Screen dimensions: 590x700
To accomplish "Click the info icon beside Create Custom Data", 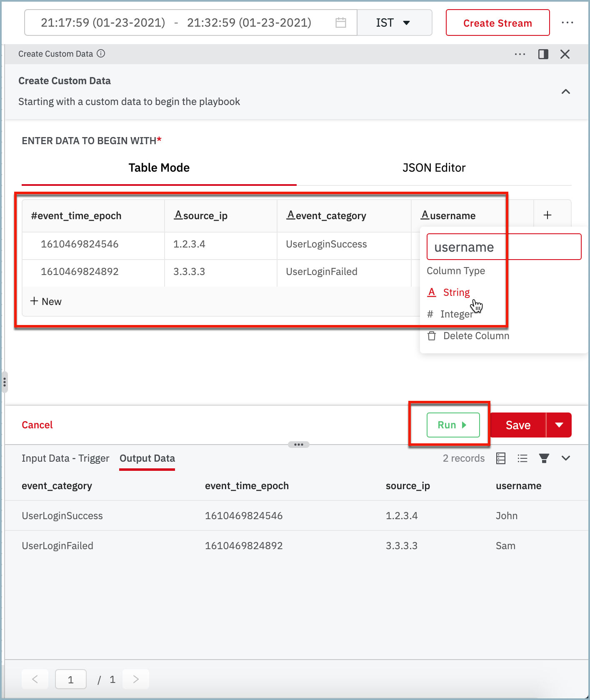I will click(x=101, y=53).
